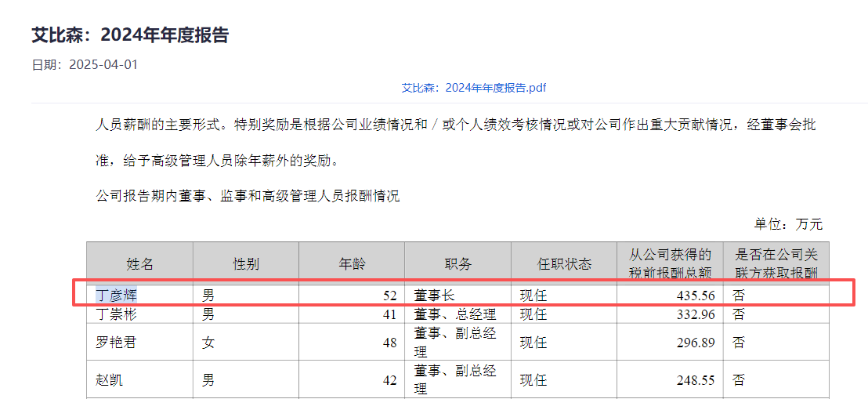Click the 女 gender cell
Image resolution: width=868 pixels, height=399 pixels.
[208, 343]
